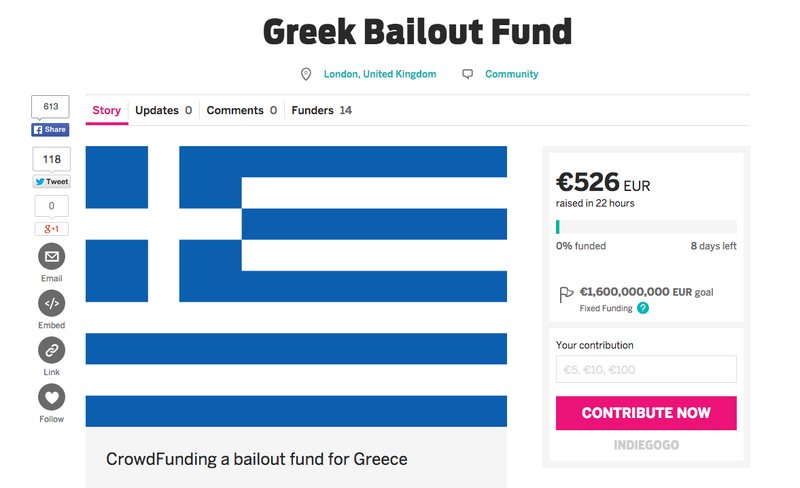
Task: Copy campaign using Link icon
Action: (x=52, y=350)
